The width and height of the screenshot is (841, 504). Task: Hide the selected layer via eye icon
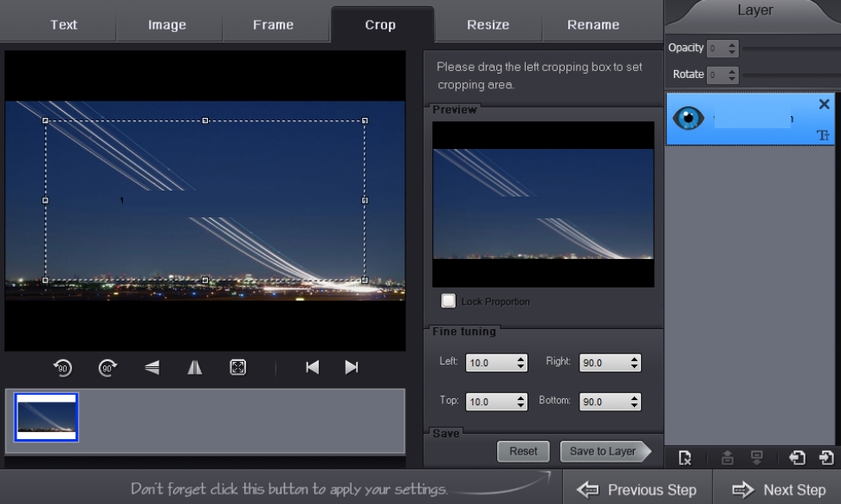689,119
